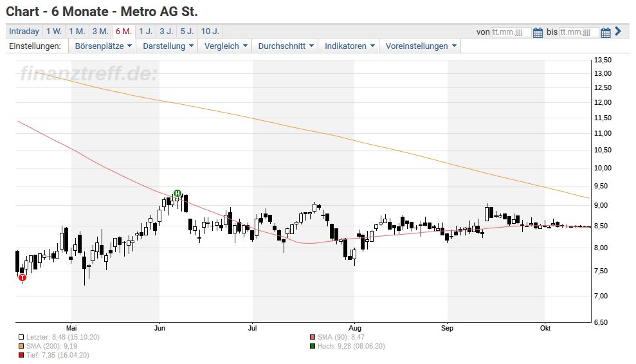Click 'SMA (200): 9,19' legend text

(x=51, y=346)
